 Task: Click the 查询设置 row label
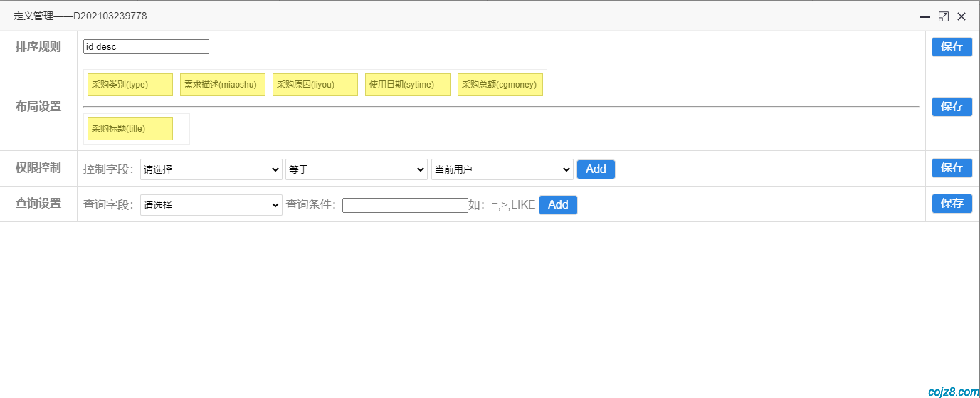point(38,204)
